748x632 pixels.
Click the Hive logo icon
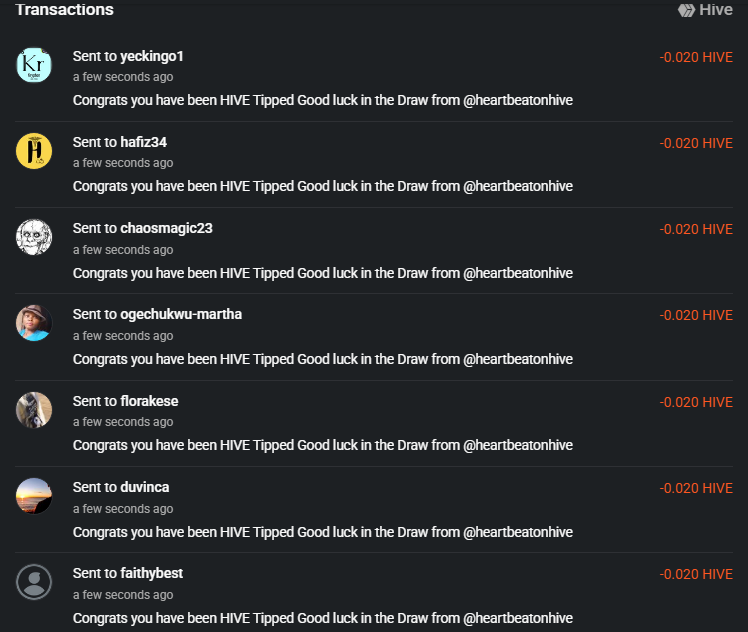pos(687,10)
